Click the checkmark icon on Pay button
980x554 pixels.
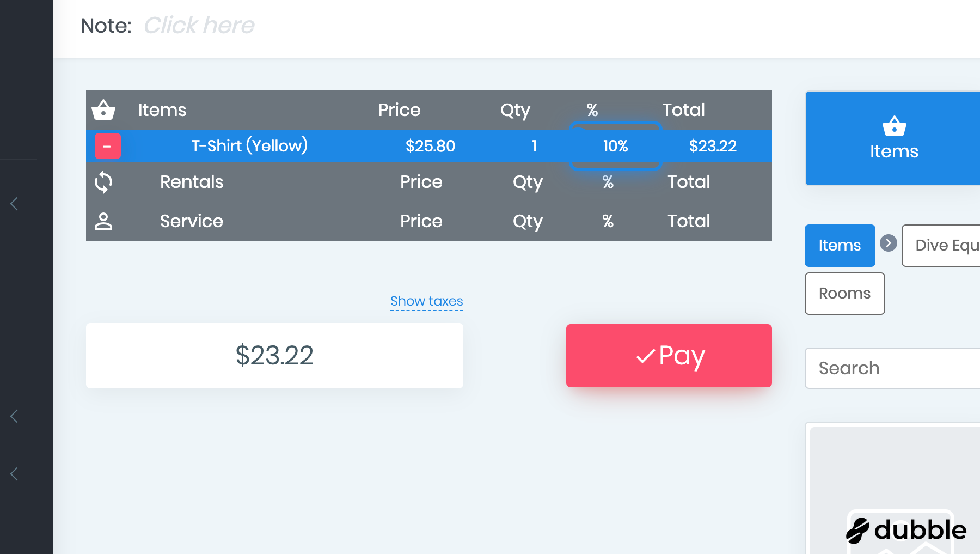(x=645, y=356)
